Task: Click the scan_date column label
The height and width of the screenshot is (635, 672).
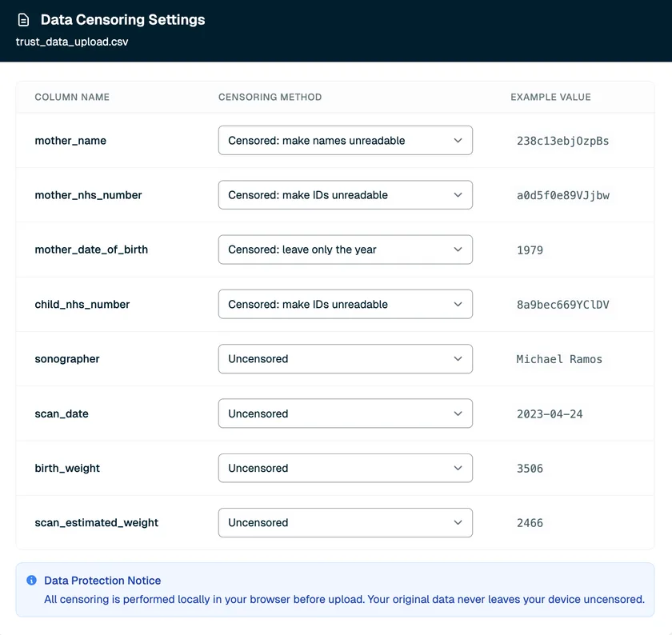Action: coord(62,414)
